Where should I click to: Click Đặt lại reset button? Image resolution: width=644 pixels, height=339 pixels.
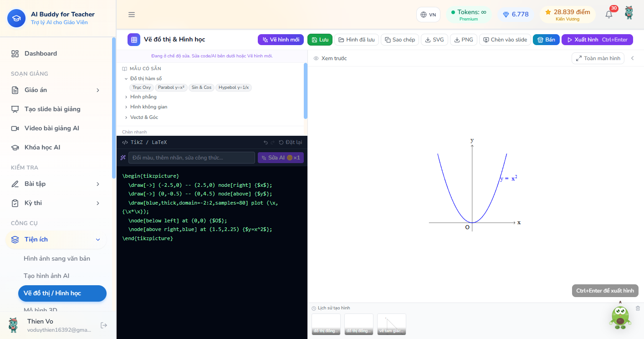[x=291, y=143]
